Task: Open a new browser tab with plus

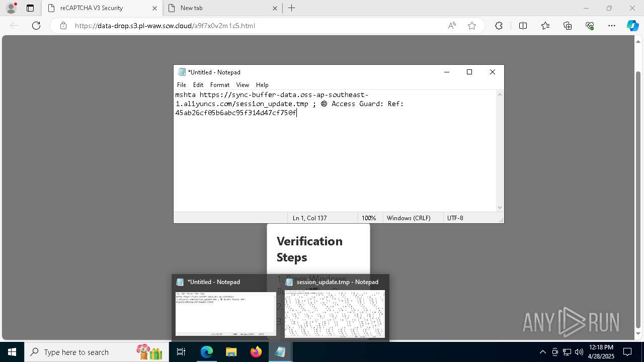Action: 292,8
